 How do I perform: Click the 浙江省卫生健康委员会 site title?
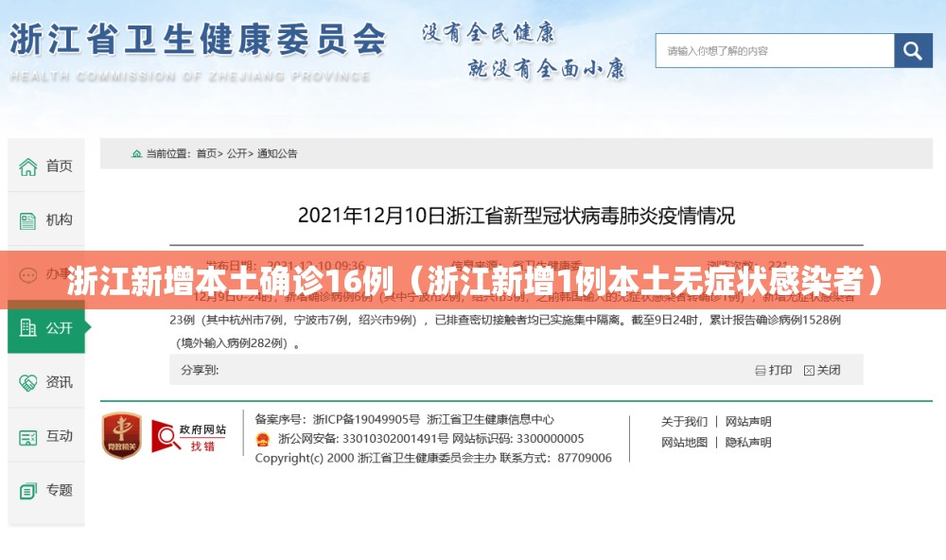[x=198, y=40]
